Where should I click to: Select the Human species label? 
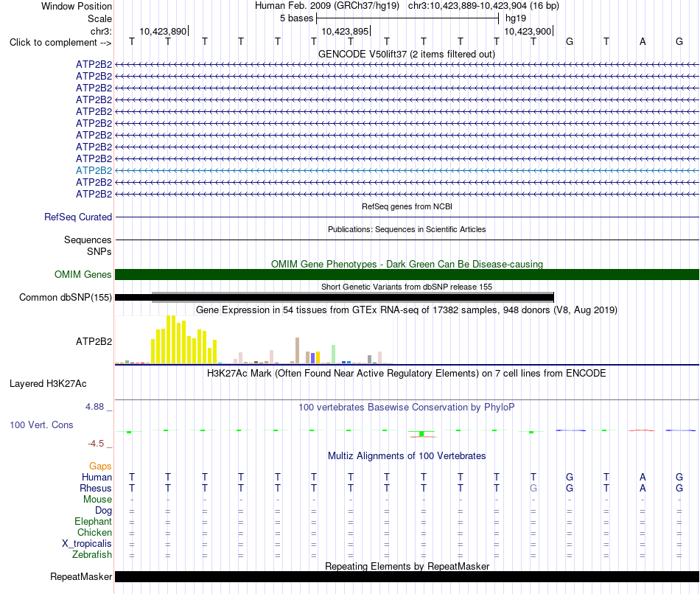(97, 478)
